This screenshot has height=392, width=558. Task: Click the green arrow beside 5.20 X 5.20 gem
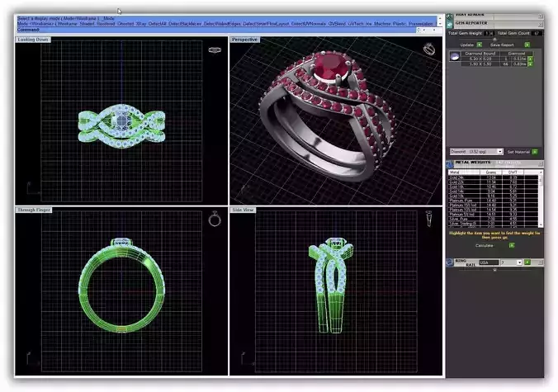(530, 59)
